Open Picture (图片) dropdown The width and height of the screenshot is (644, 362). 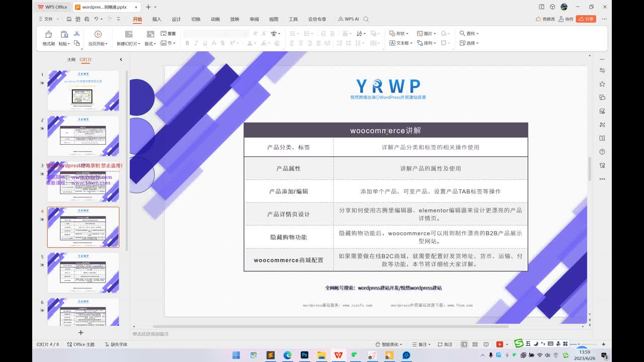[427, 34]
